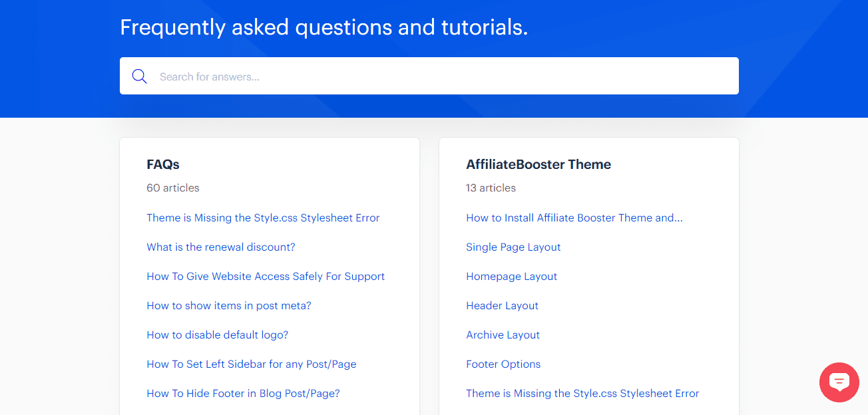Open the red chat widget icon
868x415 pixels.
839,382
